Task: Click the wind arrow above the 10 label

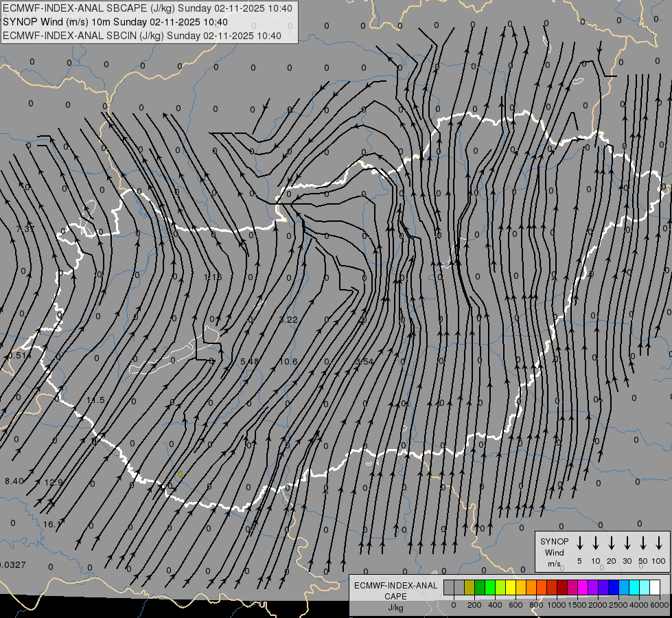Action: pos(595,543)
